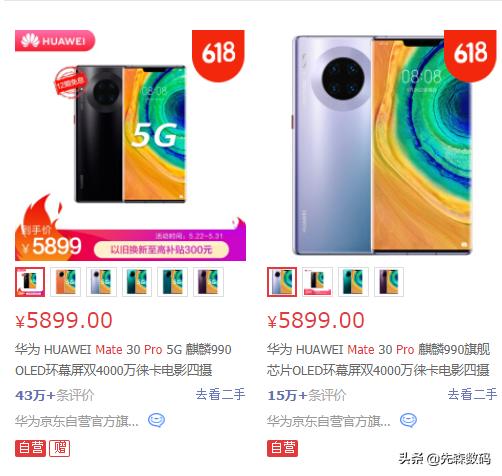Image resolution: width=502 pixels, height=476 pixels.
Task: Click the trade-in subsidy 300元 banner
Action: pos(161,250)
